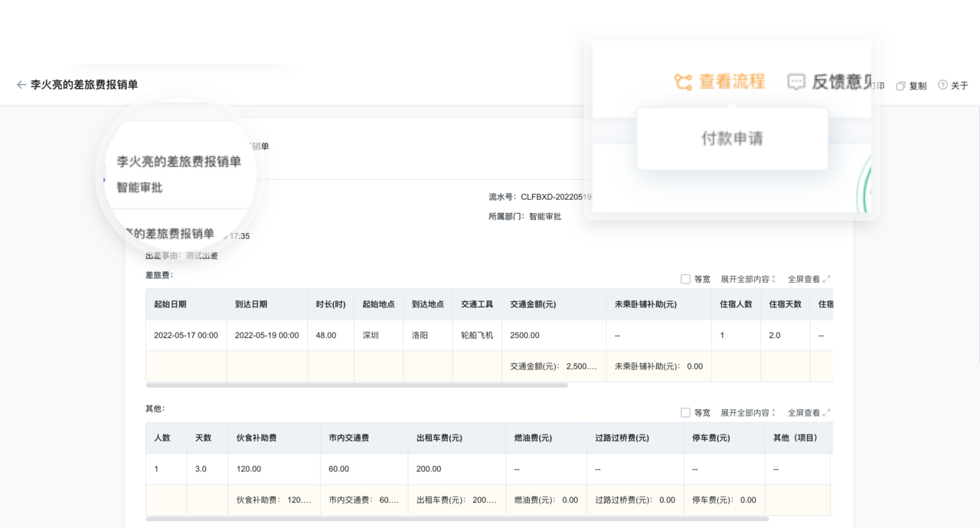The height and width of the screenshot is (528, 980).
Task: Click the back arrow beside the report title
Action: pyautogui.click(x=21, y=85)
